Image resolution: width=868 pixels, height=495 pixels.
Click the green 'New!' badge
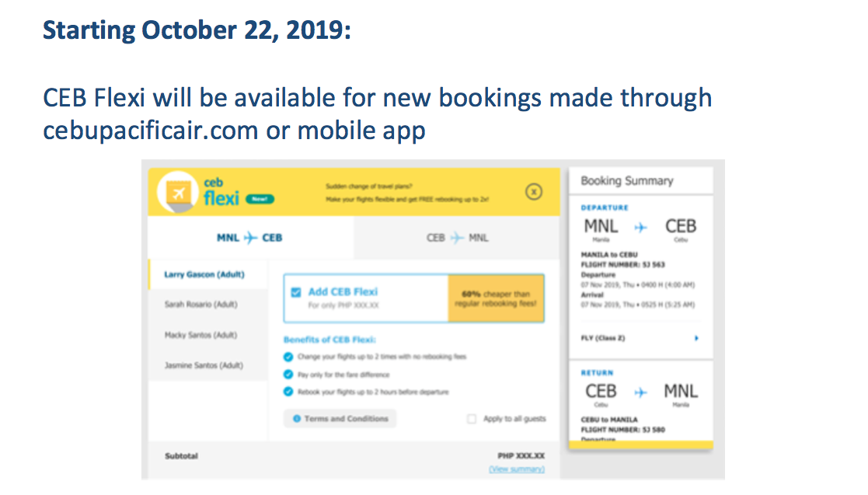point(260,200)
